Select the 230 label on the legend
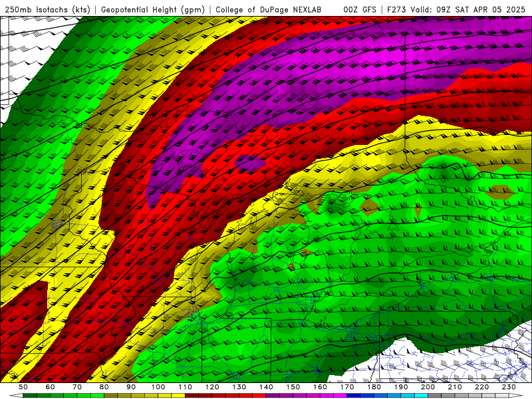532x399 pixels. (509, 387)
